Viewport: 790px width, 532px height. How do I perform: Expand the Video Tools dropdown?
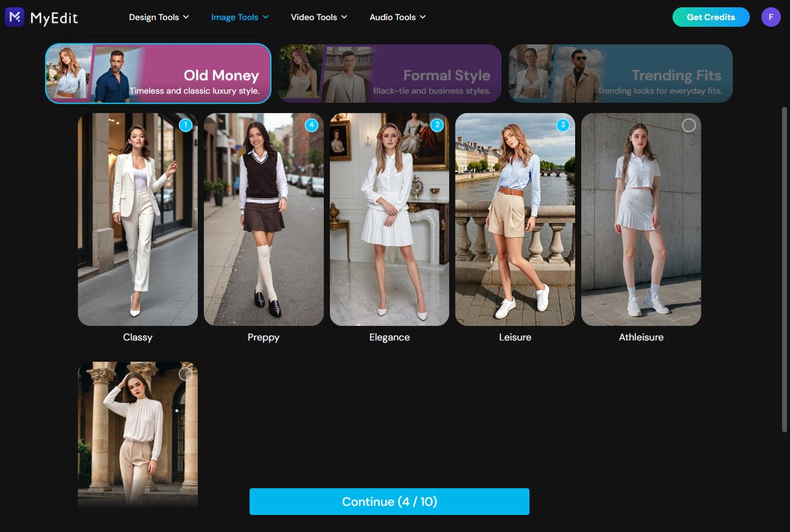(x=318, y=17)
